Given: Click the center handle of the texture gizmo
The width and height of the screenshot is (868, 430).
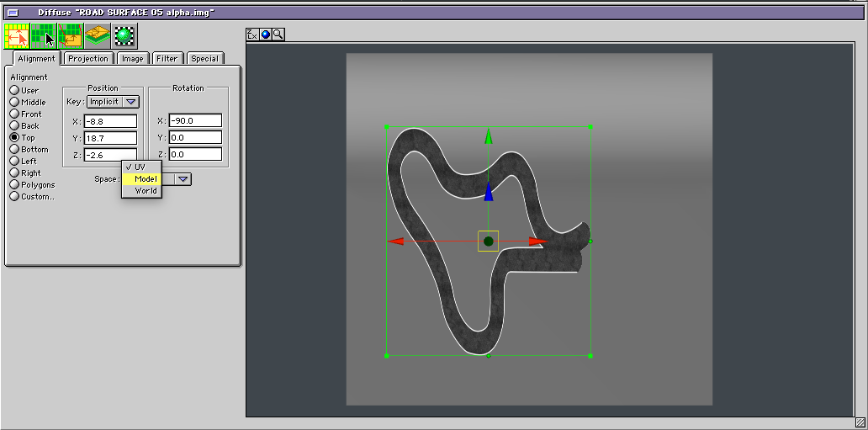Looking at the screenshot, I should (x=488, y=242).
